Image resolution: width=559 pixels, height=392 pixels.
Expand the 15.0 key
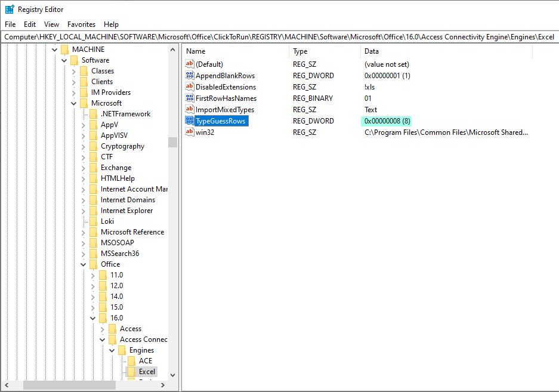pos(92,307)
